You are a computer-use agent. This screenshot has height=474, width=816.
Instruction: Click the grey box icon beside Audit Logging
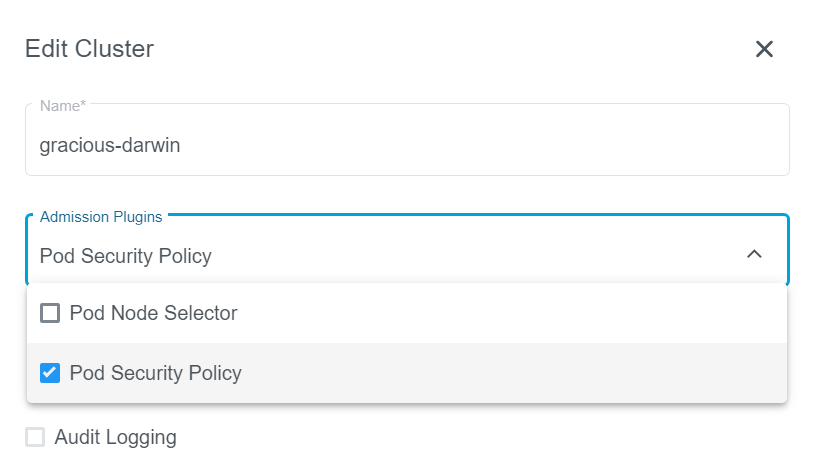35,437
